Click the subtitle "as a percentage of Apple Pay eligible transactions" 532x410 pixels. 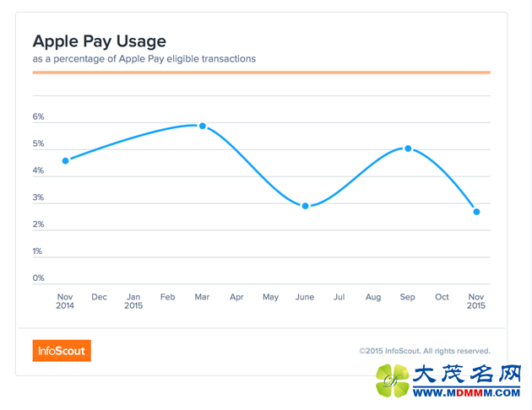[x=144, y=58]
